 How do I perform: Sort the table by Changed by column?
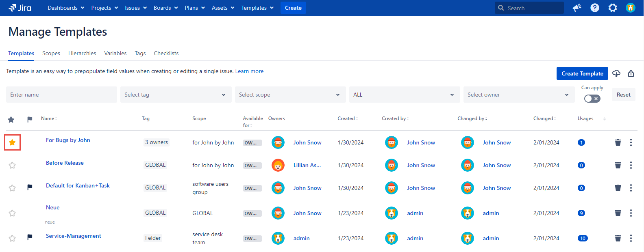[x=472, y=118]
